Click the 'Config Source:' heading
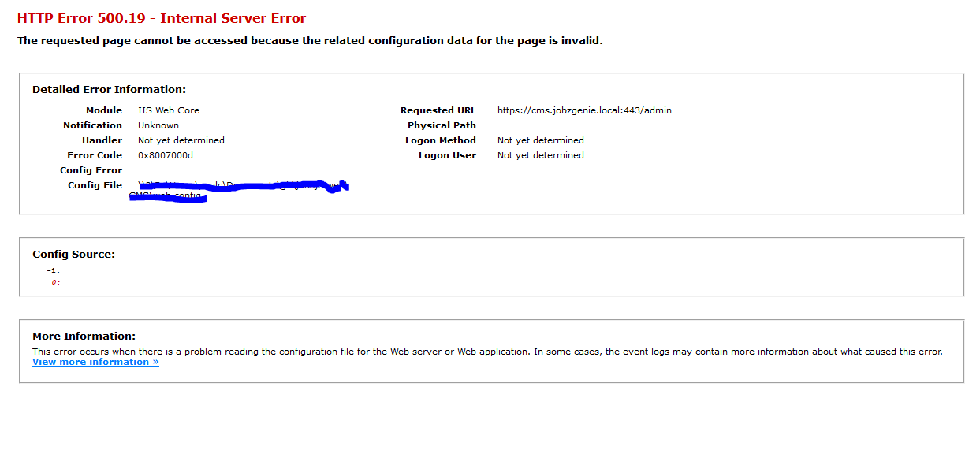The height and width of the screenshot is (454, 980). coord(73,255)
